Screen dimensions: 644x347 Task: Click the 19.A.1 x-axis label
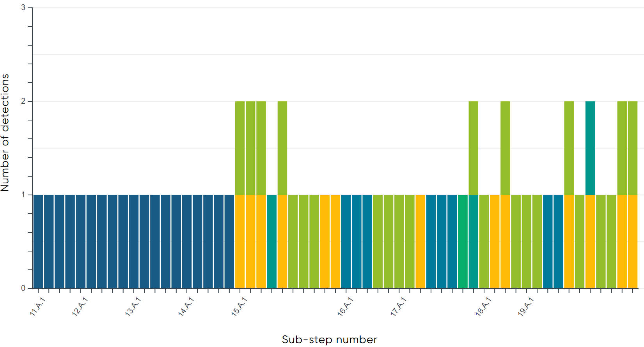tap(526, 306)
